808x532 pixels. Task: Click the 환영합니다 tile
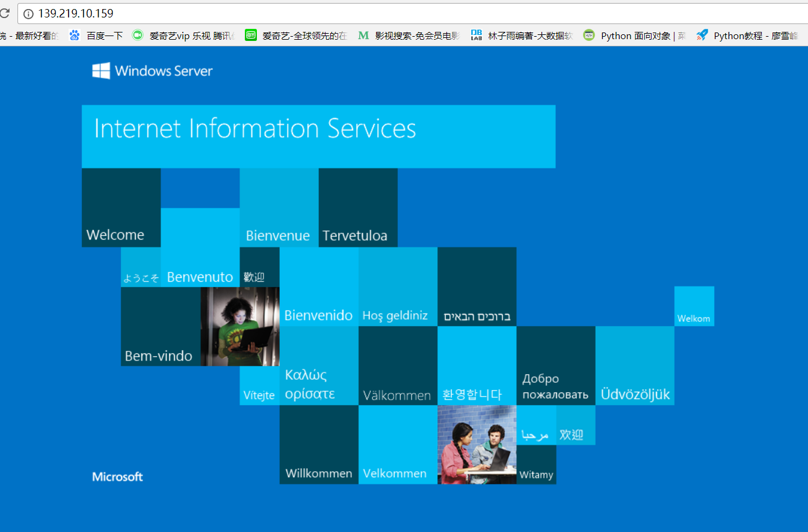476,365
